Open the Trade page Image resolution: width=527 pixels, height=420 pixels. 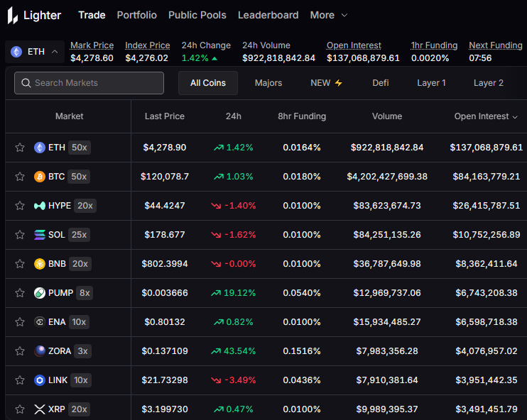click(92, 15)
